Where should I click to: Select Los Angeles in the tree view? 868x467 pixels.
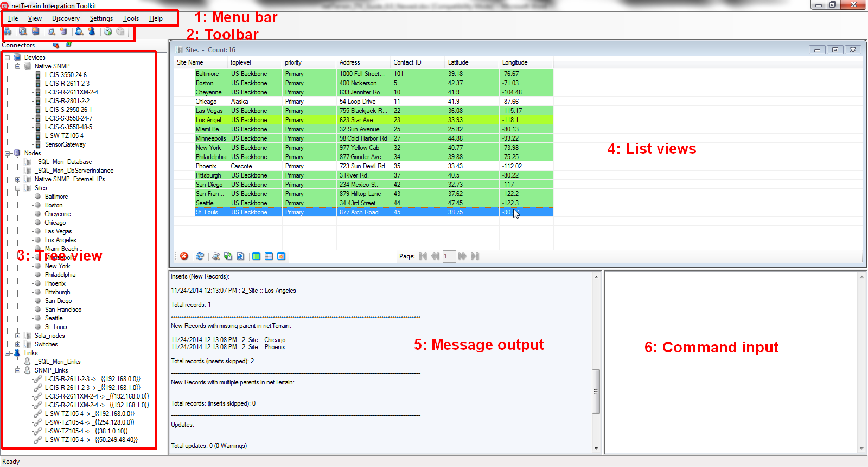tap(60, 240)
